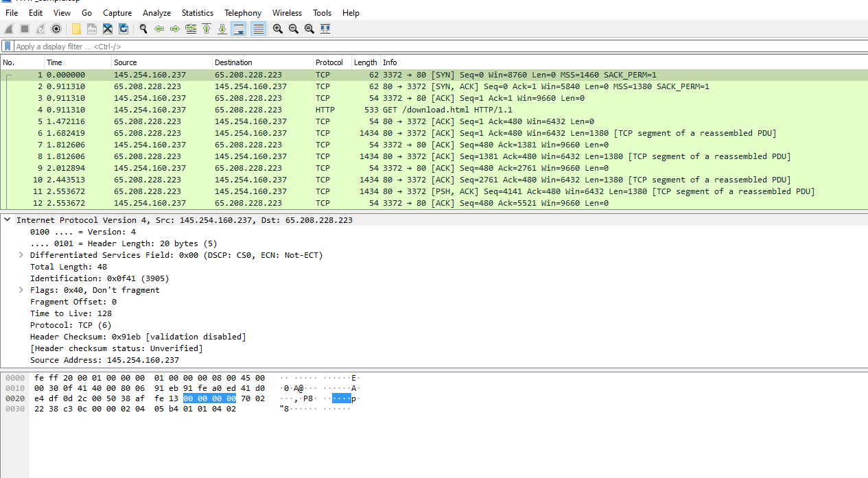The image size is (868, 478).
Task: Open the Edit menu
Action: [x=36, y=13]
